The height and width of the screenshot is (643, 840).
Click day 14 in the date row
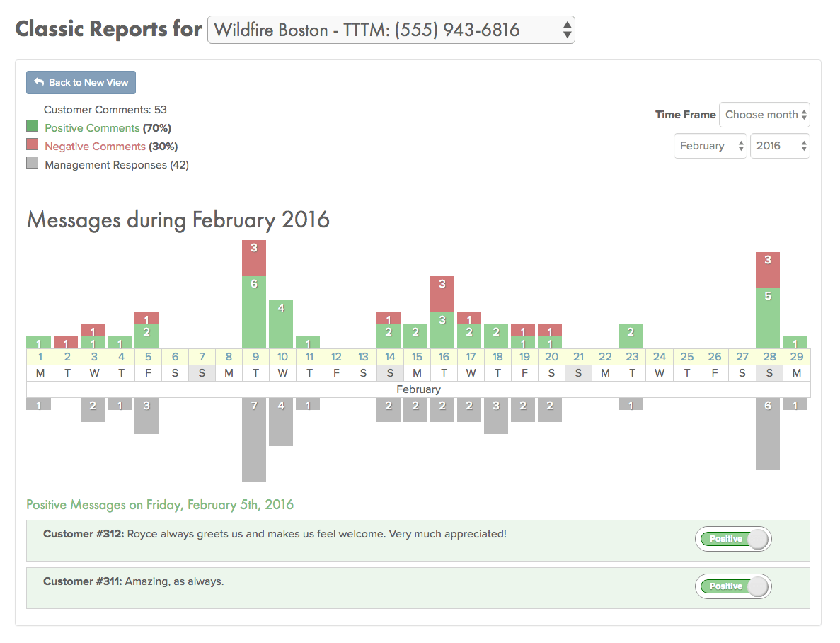tap(390, 356)
